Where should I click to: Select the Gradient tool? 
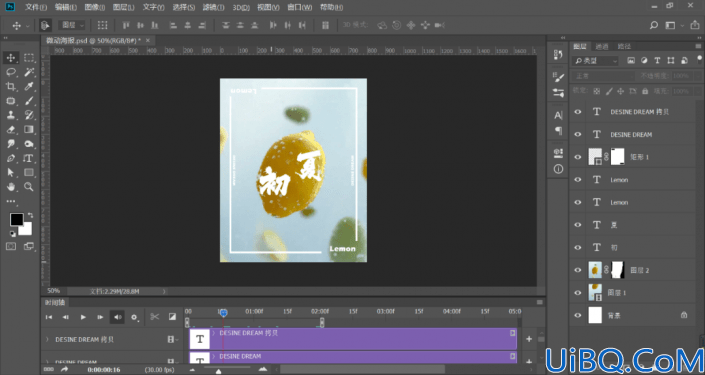click(29, 129)
